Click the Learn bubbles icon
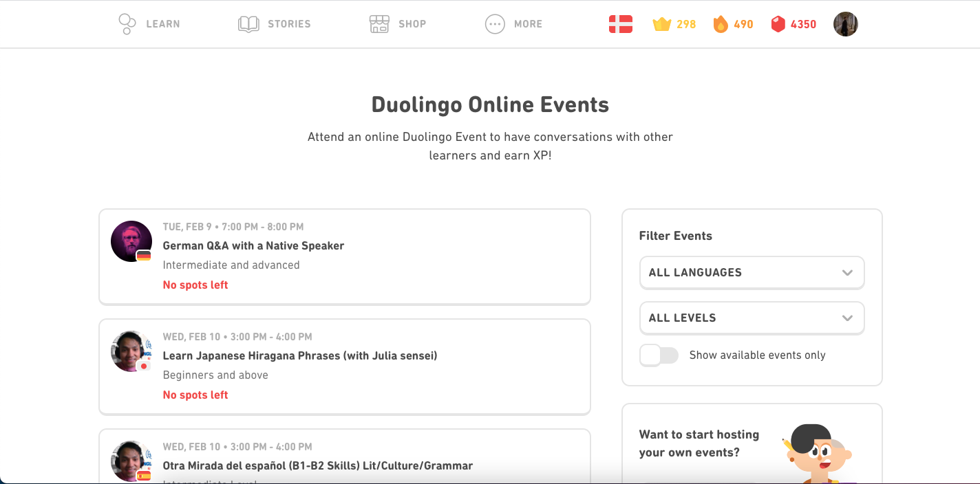The width and height of the screenshot is (980, 484). click(x=127, y=24)
